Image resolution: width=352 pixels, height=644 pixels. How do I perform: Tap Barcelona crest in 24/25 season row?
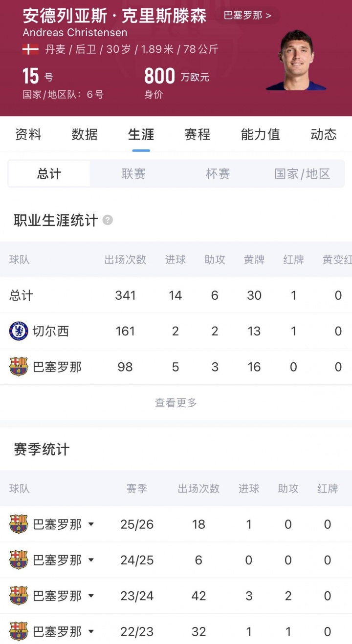[19, 560]
